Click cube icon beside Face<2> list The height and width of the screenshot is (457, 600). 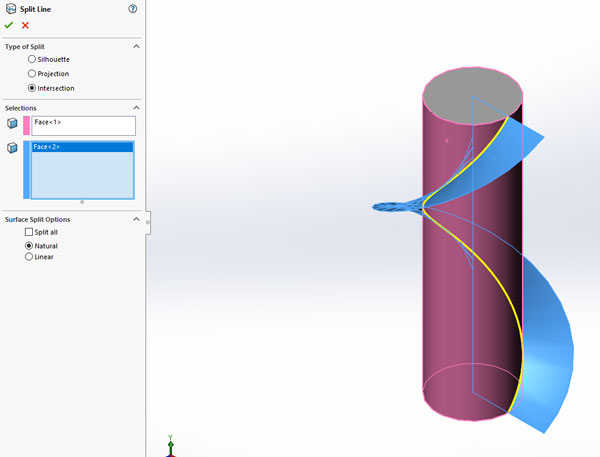pos(12,148)
